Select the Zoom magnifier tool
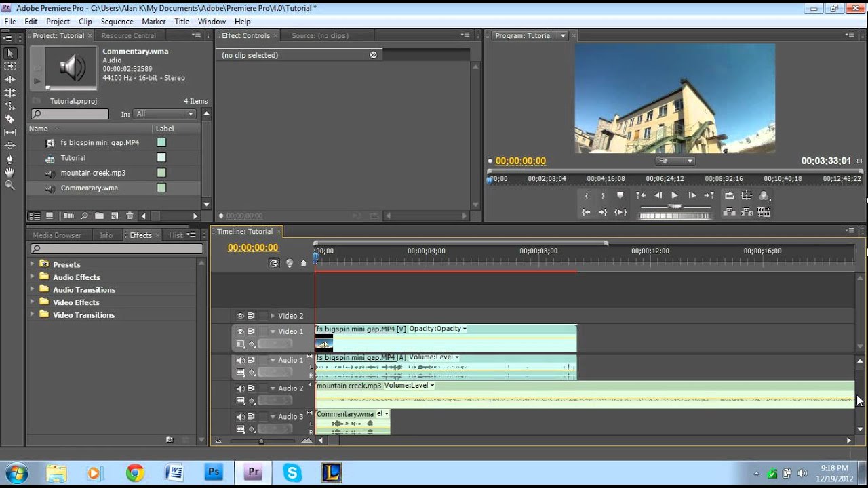Image resolution: width=868 pixels, height=488 pixels. coord(10,185)
